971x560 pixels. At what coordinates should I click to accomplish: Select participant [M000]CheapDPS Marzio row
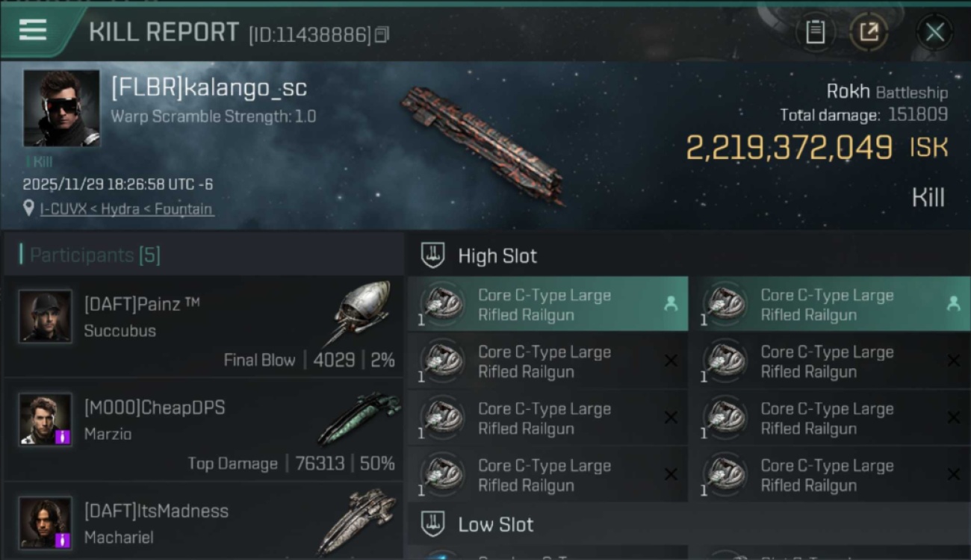(203, 430)
